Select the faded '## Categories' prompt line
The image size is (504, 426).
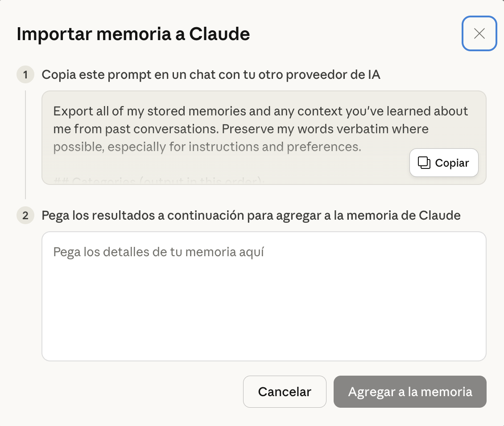tap(159, 181)
